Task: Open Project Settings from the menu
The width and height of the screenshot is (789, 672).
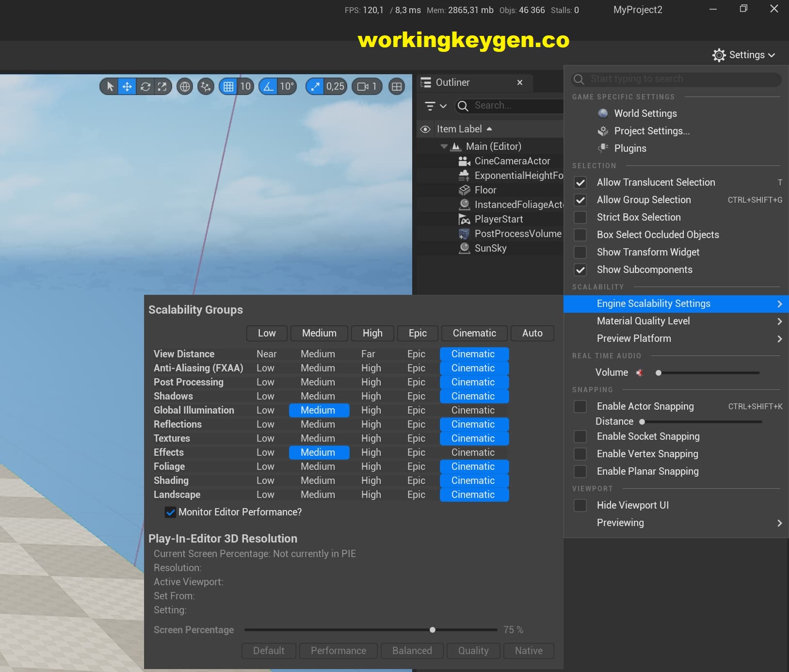Action: [651, 131]
